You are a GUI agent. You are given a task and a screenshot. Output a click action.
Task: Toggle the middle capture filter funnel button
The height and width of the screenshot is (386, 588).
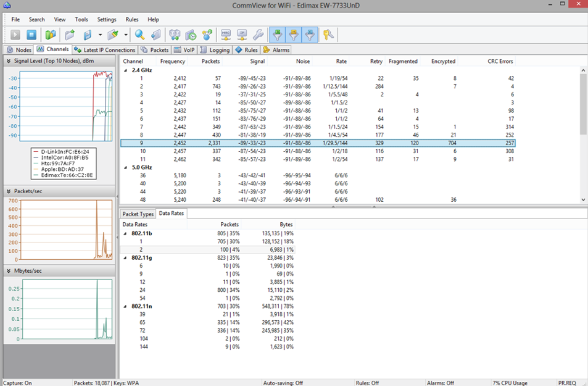click(x=293, y=35)
